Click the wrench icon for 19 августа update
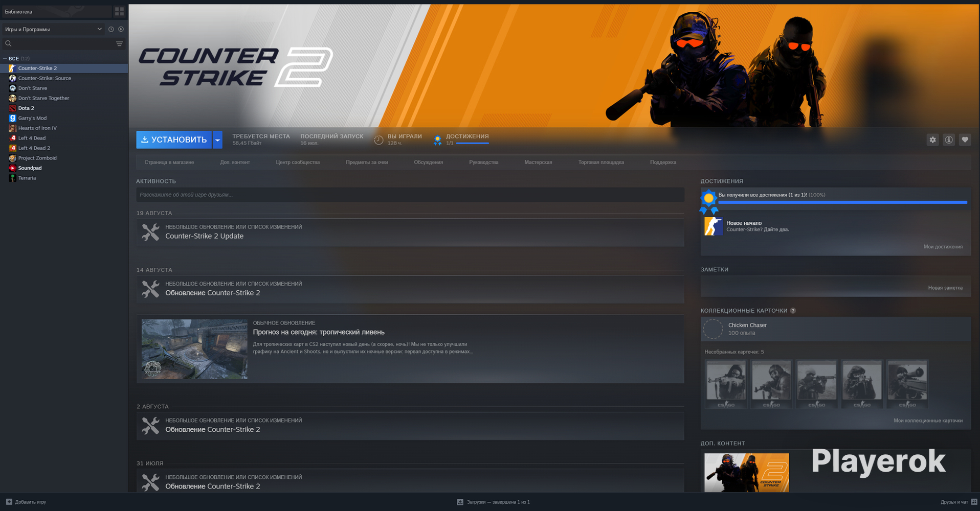This screenshot has width=980, height=511. click(x=150, y=233)
